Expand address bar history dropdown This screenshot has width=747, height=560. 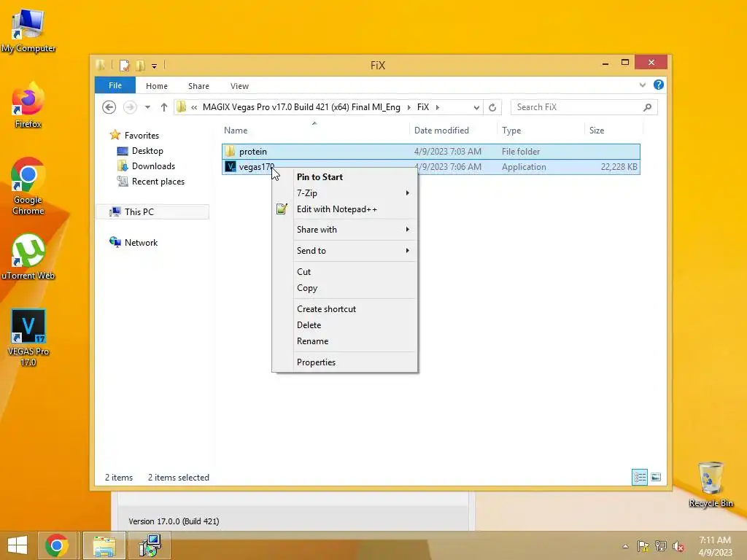coord(476,108)
